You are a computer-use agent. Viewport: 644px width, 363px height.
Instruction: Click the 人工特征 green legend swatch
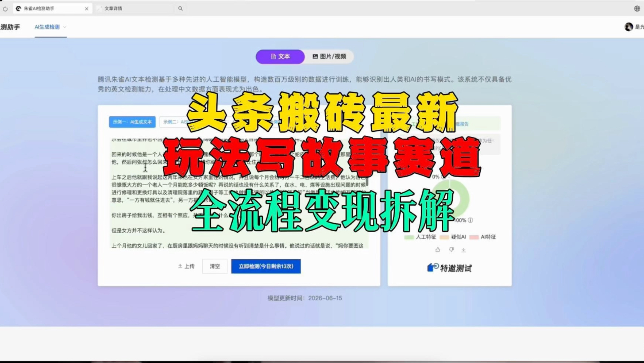click(x=409, y=237)
